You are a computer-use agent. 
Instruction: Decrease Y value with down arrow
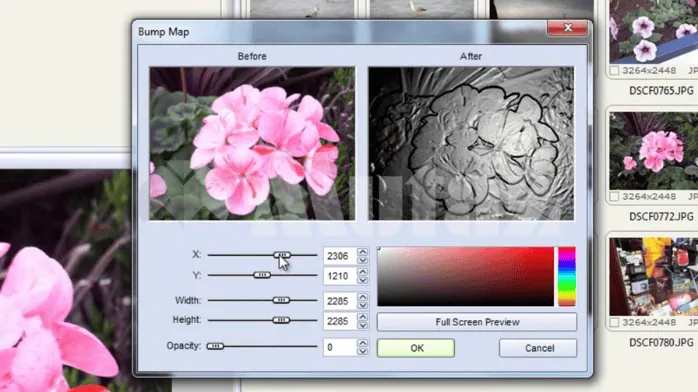point(362,280)
